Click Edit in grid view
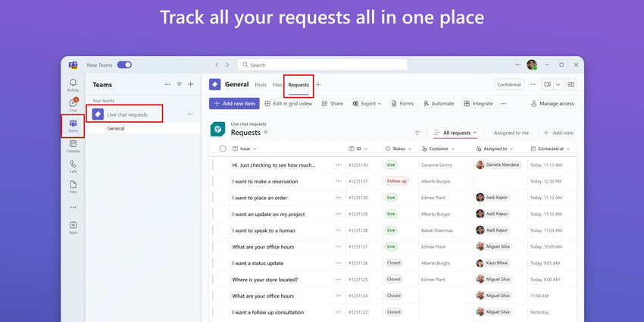 (x=289, y=104)
